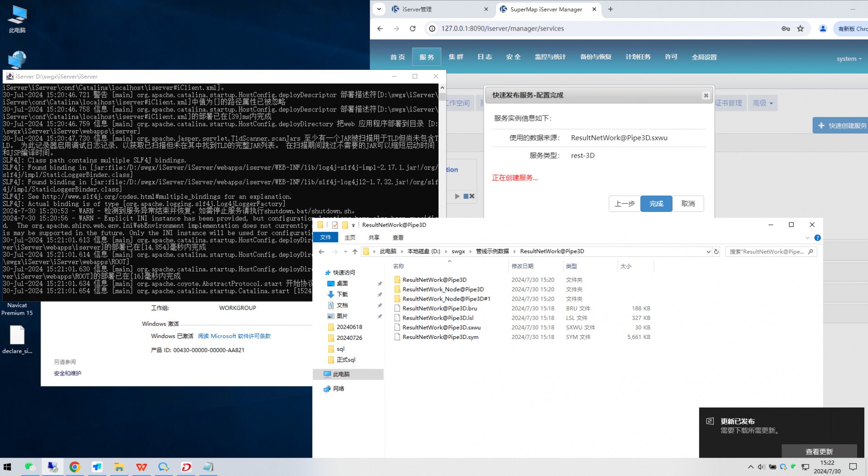Click the stop square icon on service

tap(466, 196)
